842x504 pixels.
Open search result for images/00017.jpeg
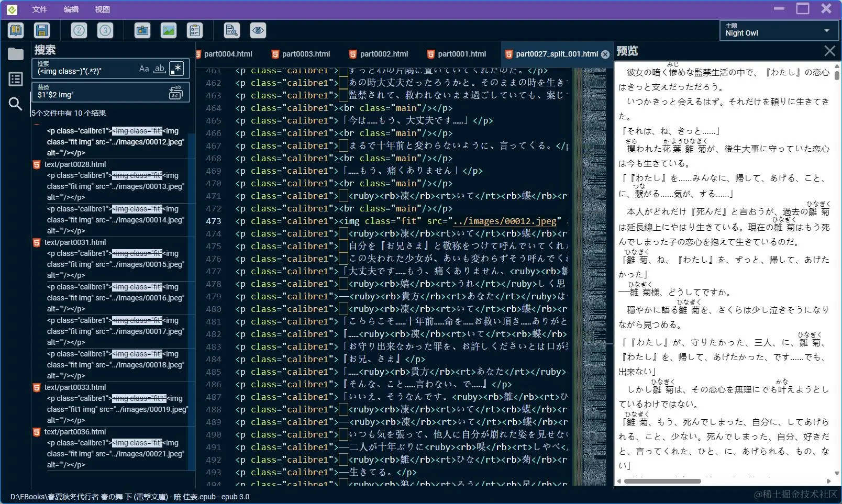point(115,331)
